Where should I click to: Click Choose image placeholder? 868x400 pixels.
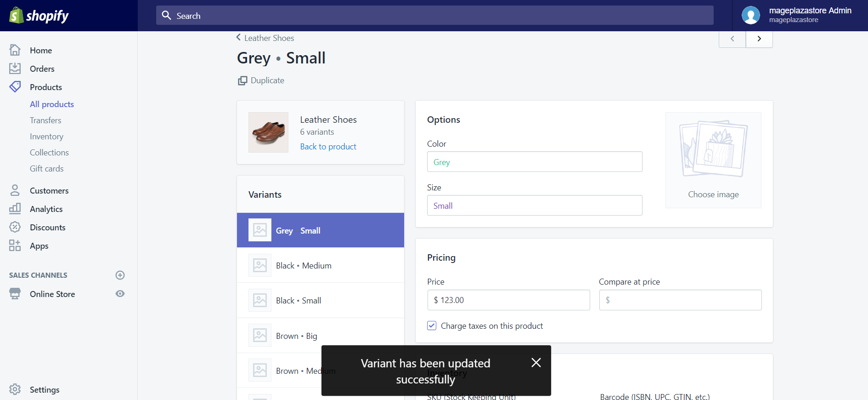click(713, 160)
